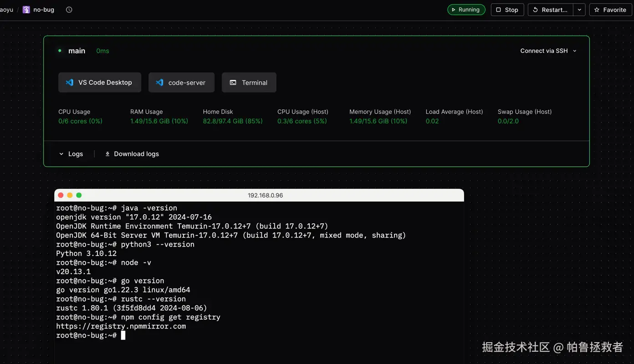
Task: Open the Terminal app button
Action: tap(249, 82)
